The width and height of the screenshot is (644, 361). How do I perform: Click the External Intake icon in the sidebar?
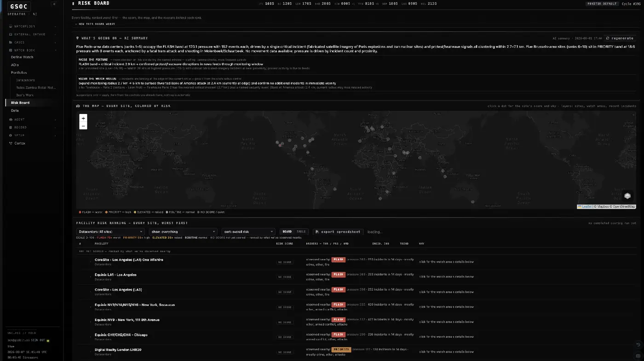pos(11,34)
